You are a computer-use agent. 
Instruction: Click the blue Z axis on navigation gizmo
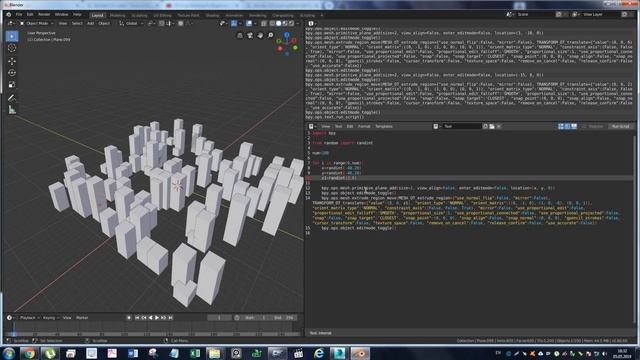click(x=287, y=35)
